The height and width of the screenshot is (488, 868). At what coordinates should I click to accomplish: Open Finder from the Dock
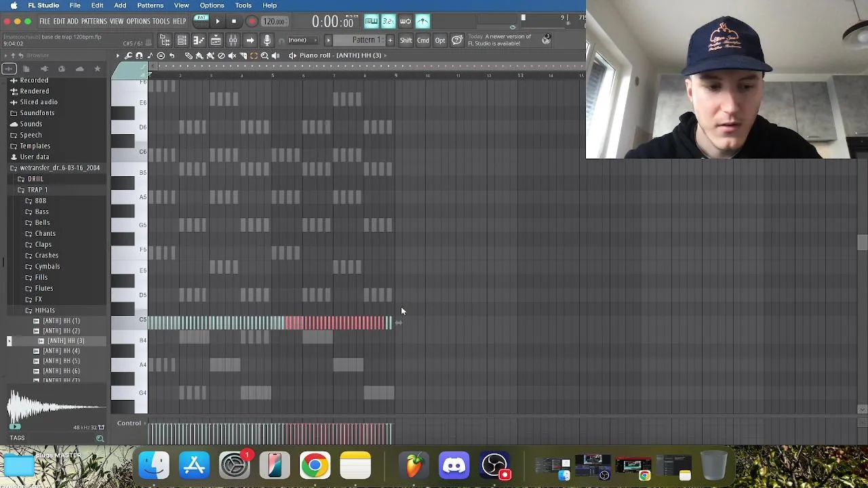click(154, 465)
